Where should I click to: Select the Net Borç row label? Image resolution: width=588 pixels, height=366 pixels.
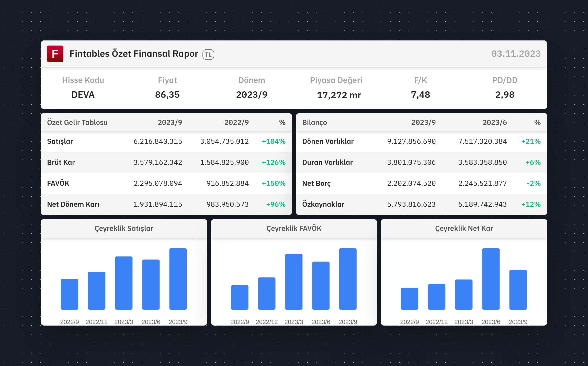pos(316,183)
